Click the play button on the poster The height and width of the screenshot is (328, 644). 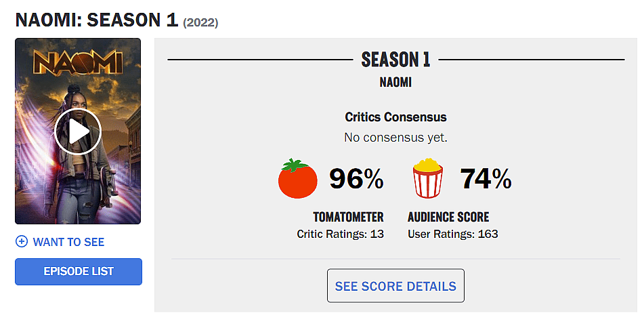coord(78,131)
